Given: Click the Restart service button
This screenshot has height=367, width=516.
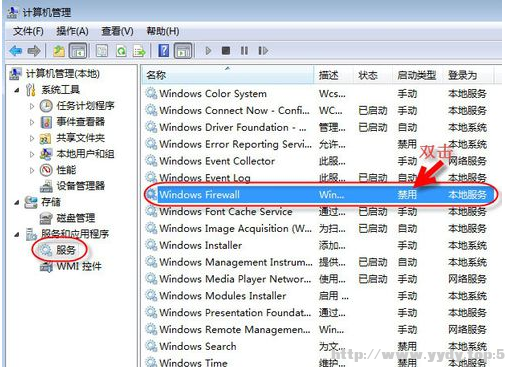Looking at the screenshot, I should coord(263,51).
